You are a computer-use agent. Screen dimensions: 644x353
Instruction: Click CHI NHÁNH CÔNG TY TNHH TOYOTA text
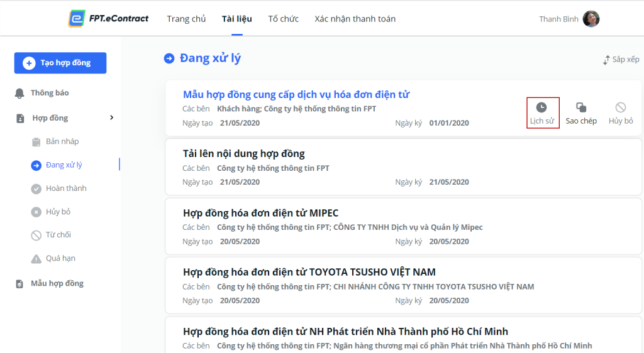(434, 286)
